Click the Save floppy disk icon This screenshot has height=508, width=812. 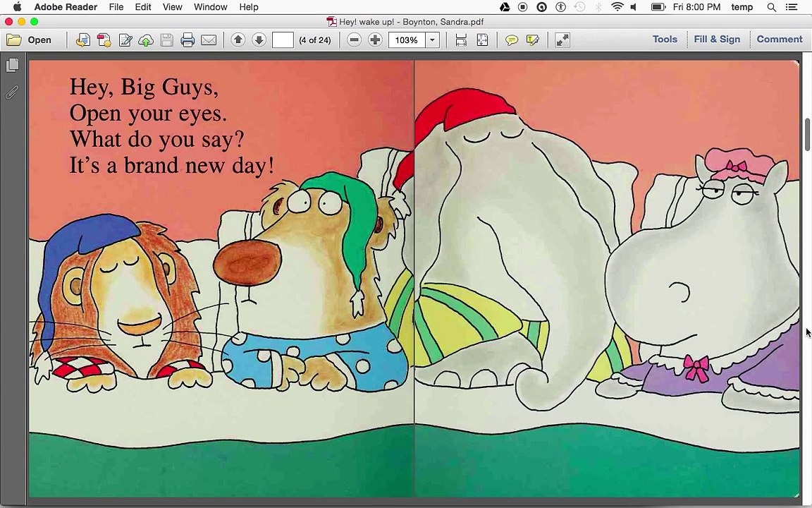(167, 40)
